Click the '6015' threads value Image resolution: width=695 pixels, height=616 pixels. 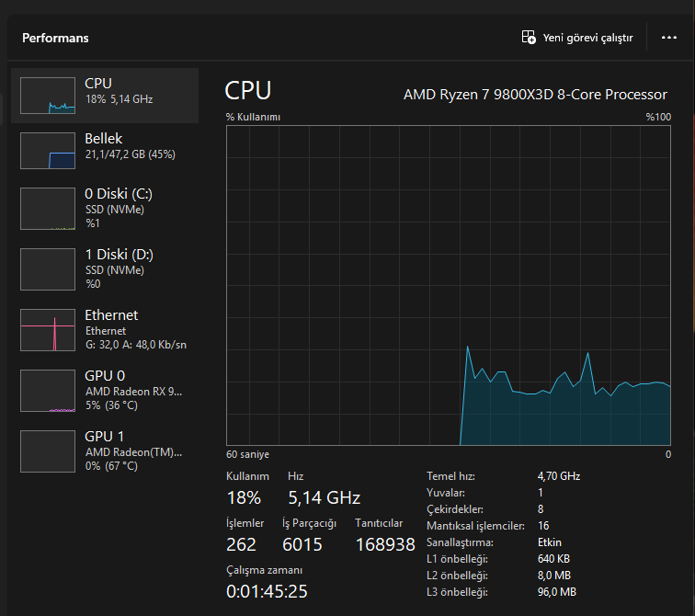[x=302, y=544]
